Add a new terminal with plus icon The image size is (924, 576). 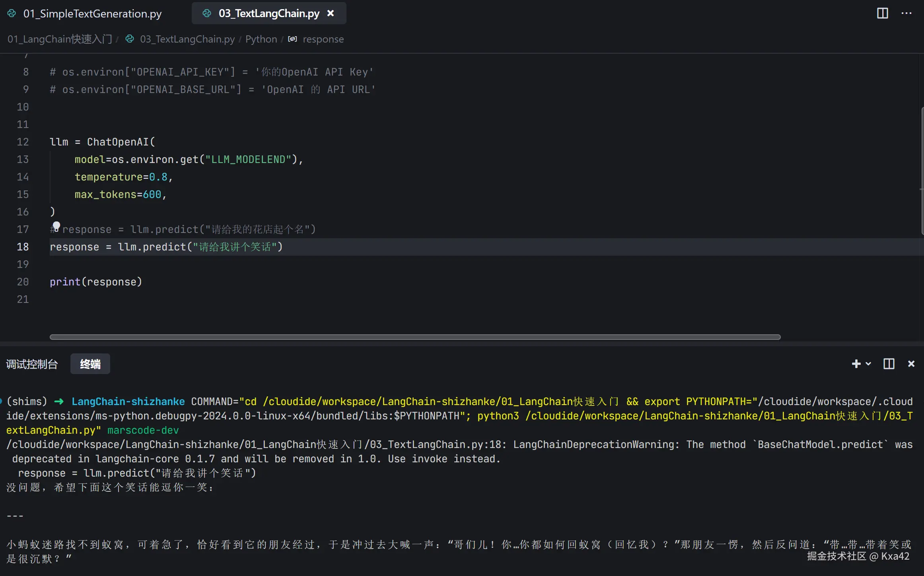pos(856,364)
